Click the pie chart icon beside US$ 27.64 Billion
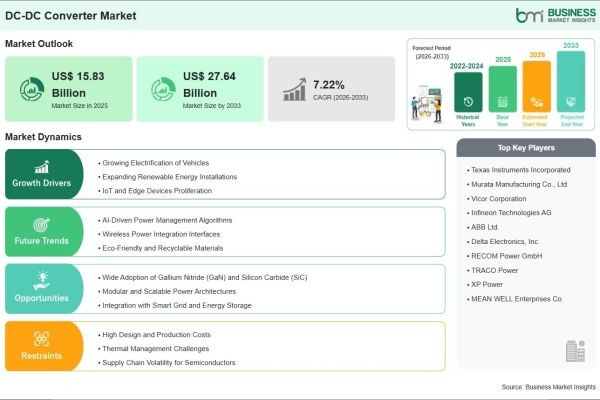 click(163, 90)
